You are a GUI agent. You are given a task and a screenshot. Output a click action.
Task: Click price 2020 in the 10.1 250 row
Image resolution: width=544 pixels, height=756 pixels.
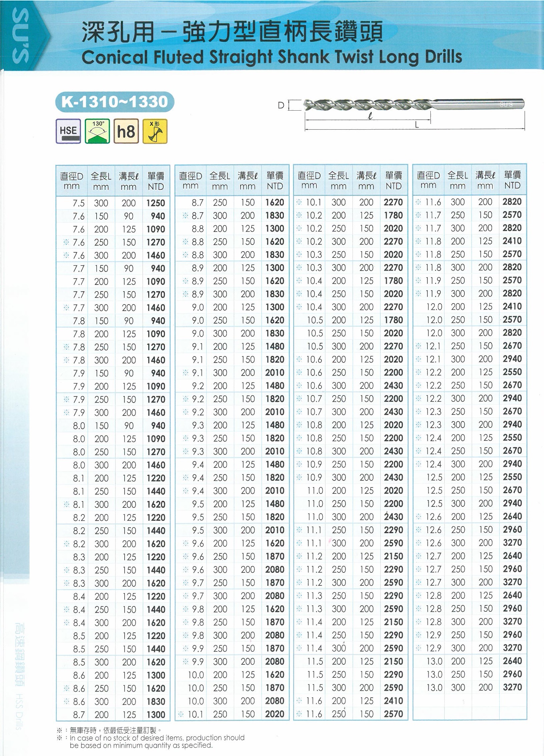pos(275,714)
